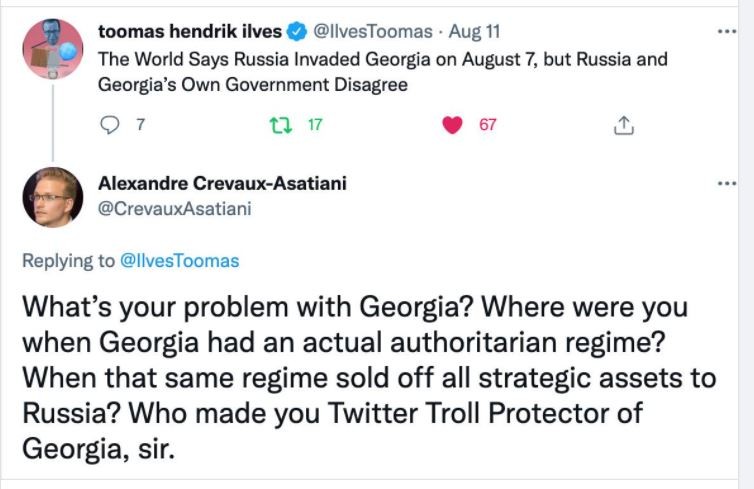
Task: Open Alexandre Crevaux-Asatiani's avatar photo
Action: coord(53,197)
